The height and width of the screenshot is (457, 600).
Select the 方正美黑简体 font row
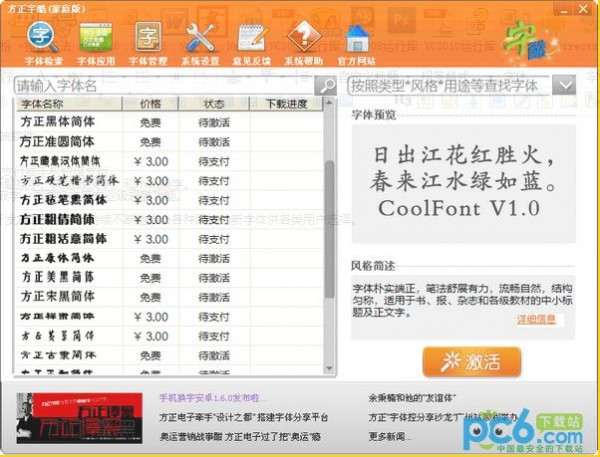pyautogui.click(x=170, y=278)
